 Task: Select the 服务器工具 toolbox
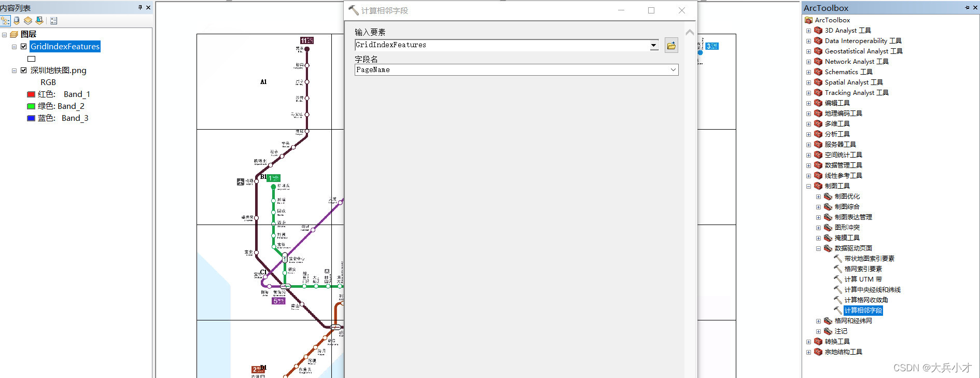840,145
